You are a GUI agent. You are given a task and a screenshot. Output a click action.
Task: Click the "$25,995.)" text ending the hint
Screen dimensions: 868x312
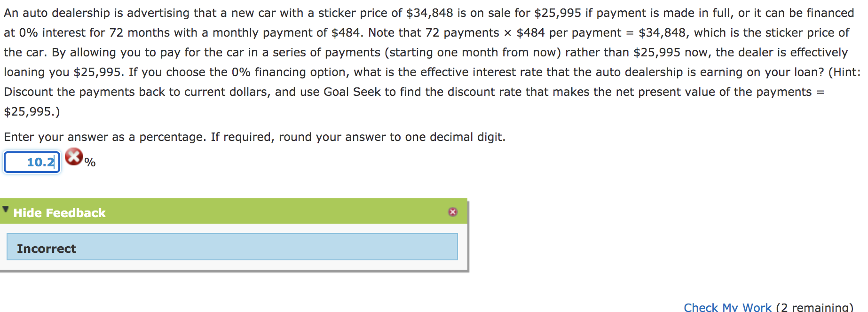tap(32, 112)
